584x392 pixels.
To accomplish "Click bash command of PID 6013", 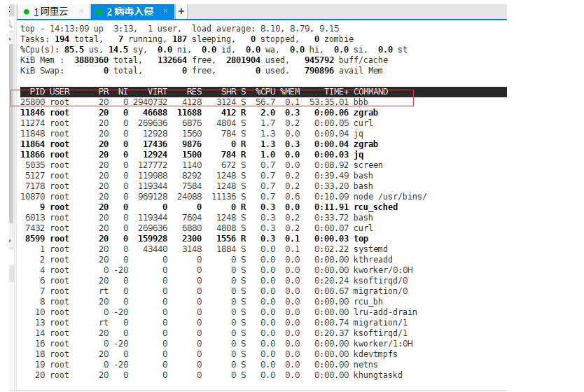I will tap(363, 218).
